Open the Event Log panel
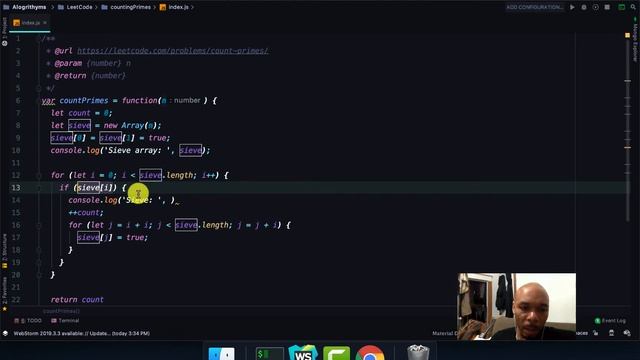The image size is (640, 360). tap(610, 321)
